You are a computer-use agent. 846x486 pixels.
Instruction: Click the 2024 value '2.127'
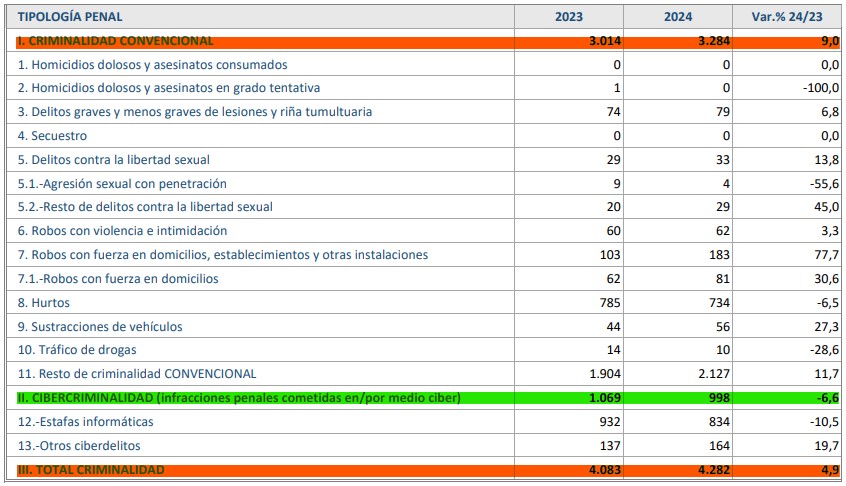714,373
